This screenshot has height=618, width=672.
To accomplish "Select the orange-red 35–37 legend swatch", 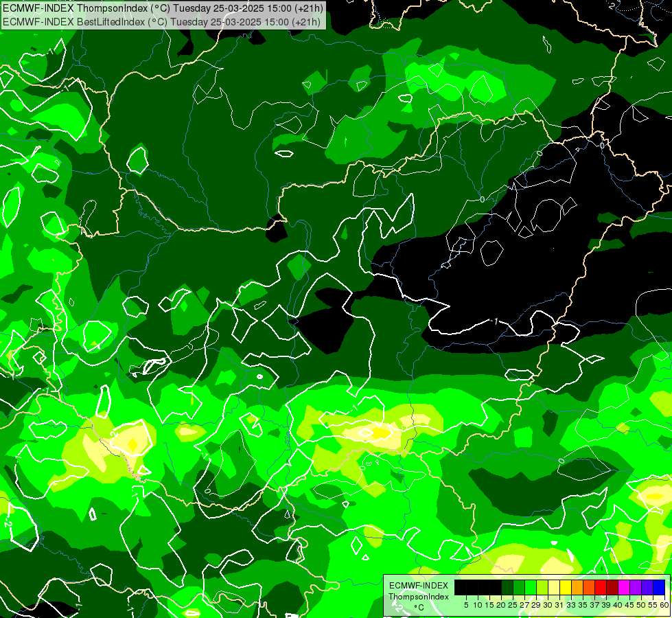I will click(589, 588).
